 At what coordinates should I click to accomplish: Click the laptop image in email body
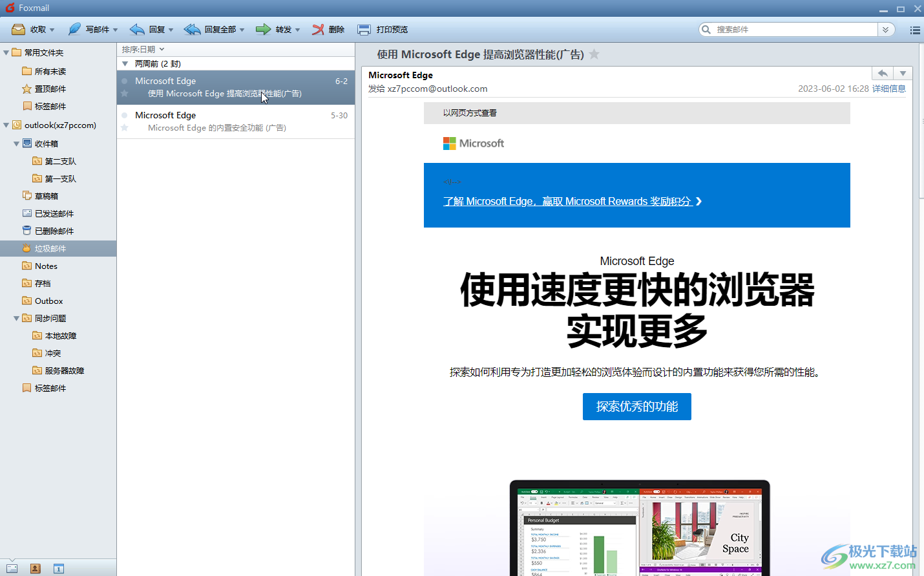(x=640, y=528)
